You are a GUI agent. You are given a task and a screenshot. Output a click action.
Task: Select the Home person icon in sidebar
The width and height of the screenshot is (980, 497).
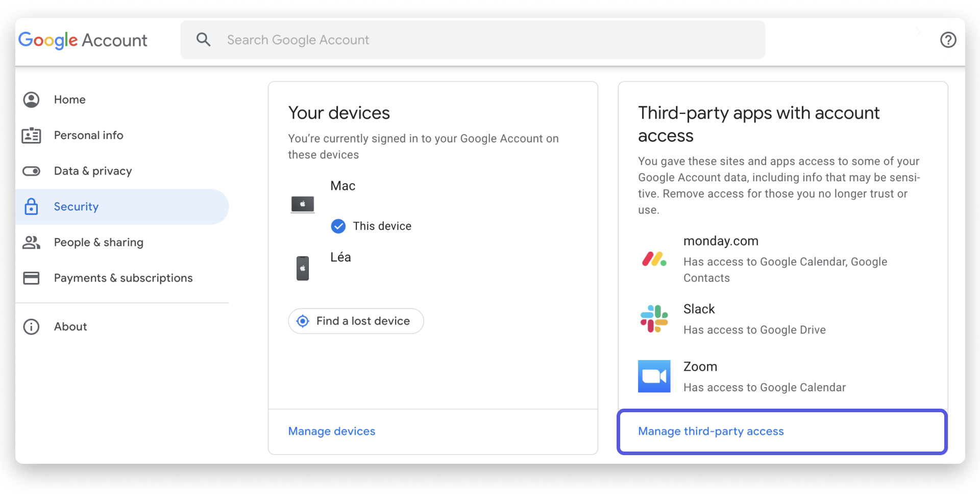pyautogui.click(x=31, y=100)
